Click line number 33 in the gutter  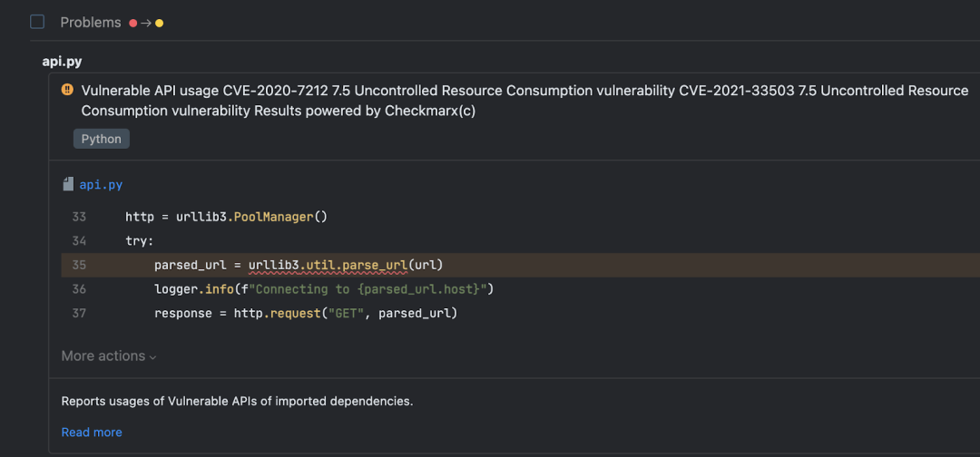point(79,217)
